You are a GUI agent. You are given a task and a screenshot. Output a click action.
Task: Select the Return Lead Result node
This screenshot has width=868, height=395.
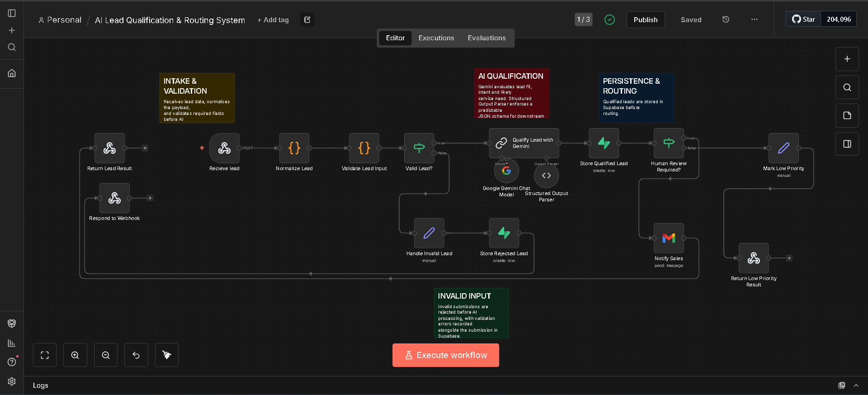pyautogui.click(x=109, y=148)
